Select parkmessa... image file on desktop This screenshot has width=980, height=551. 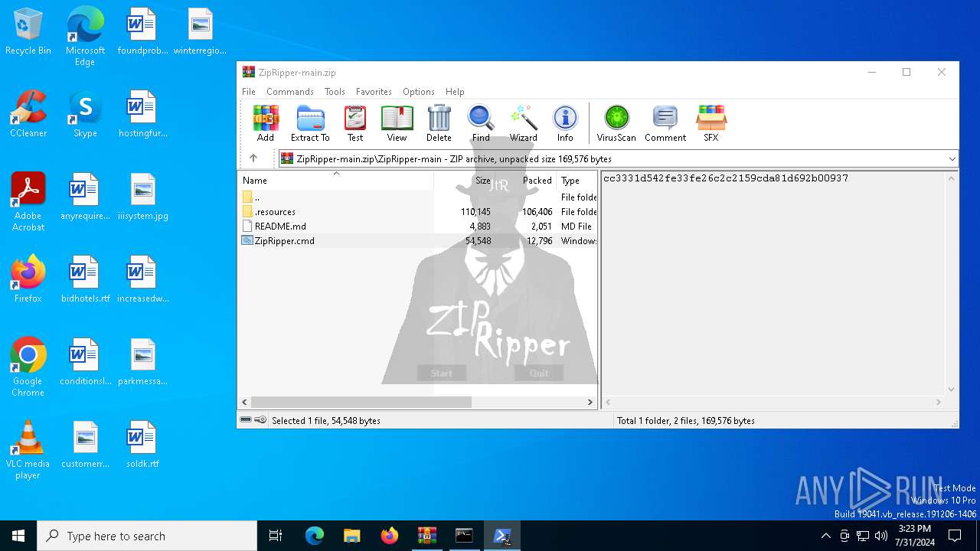click(142, 363)
